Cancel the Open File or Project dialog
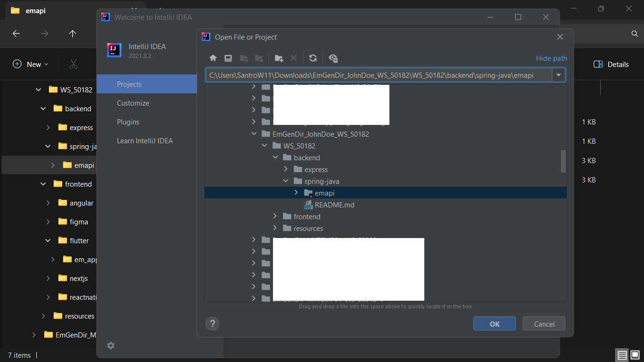This screenshot has height=362, width=644. tap(544, 324)
